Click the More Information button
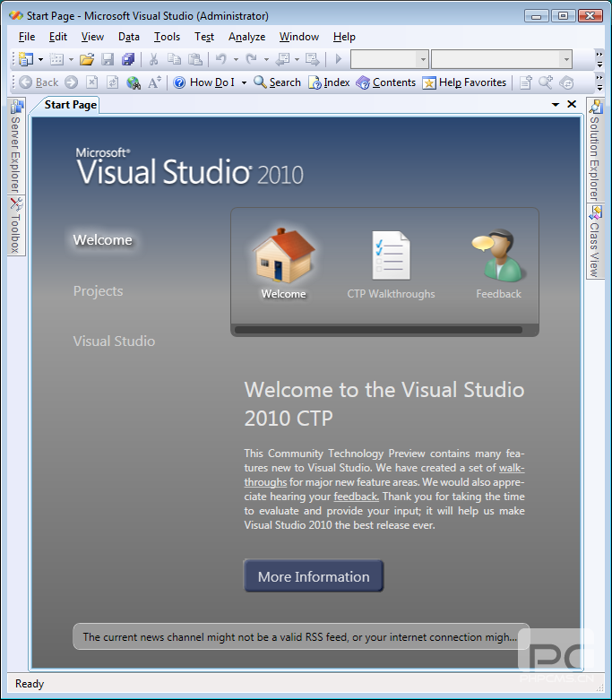The height and width of the screenshot is (700, 612). (x=314, y=576)
